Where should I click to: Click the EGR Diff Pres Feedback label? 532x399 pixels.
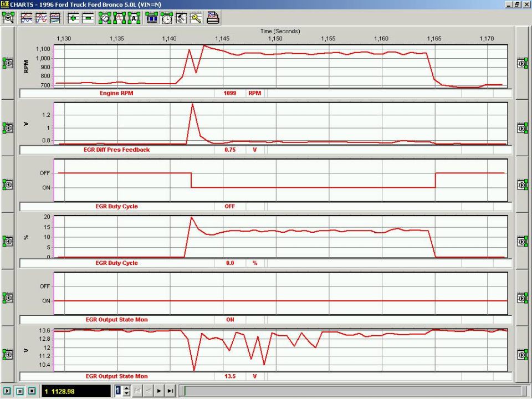(x=117, y=150)
